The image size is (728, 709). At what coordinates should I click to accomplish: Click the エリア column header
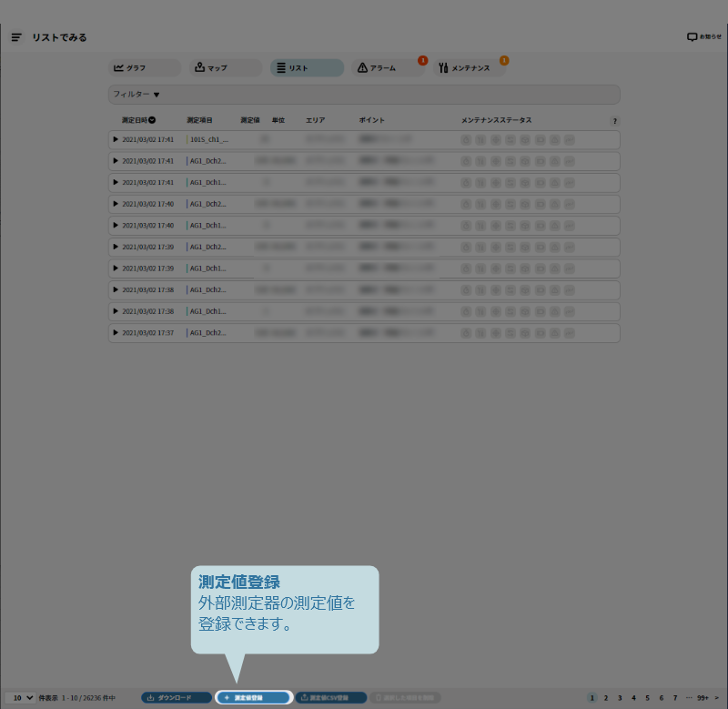pos(315,120)
